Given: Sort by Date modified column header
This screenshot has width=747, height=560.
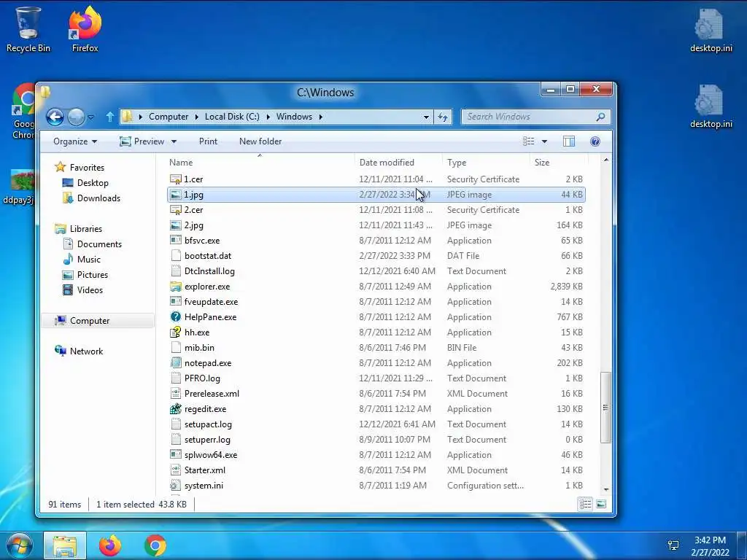Looking at the screenshot, I should [x=398, y=163].
